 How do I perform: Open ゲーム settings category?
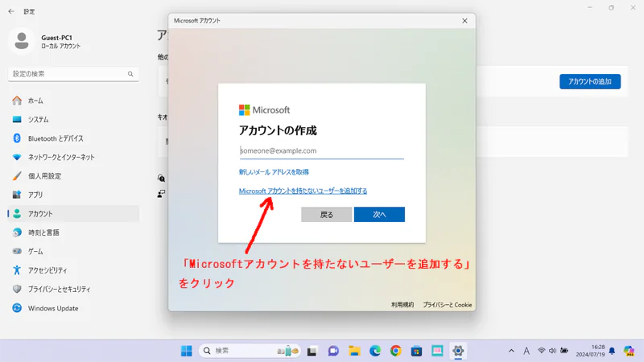click(73, 252)
